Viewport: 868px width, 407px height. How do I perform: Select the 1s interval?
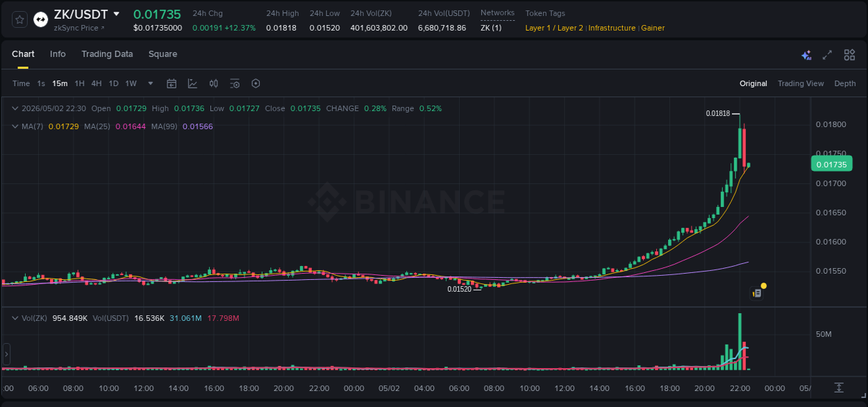(41, 83)
